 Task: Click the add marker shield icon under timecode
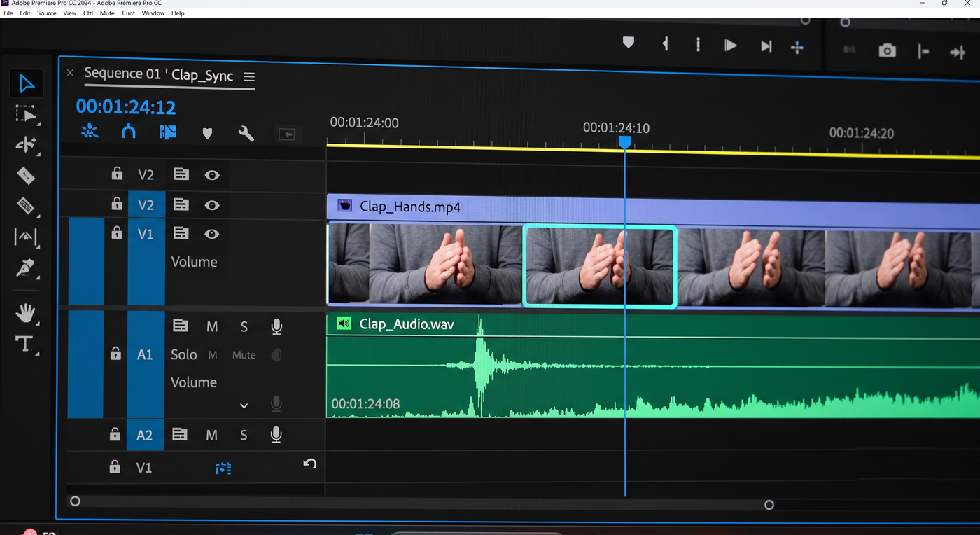coord(207,133)
